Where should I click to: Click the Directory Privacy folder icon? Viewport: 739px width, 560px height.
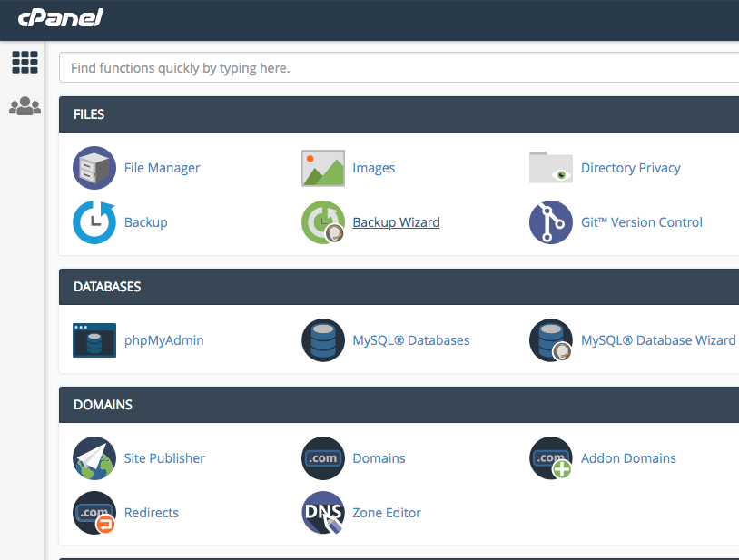click(x=551, y=167)
